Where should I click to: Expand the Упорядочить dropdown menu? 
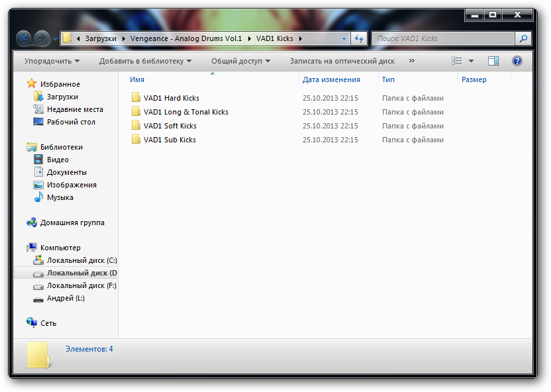[x=52, y=61]
